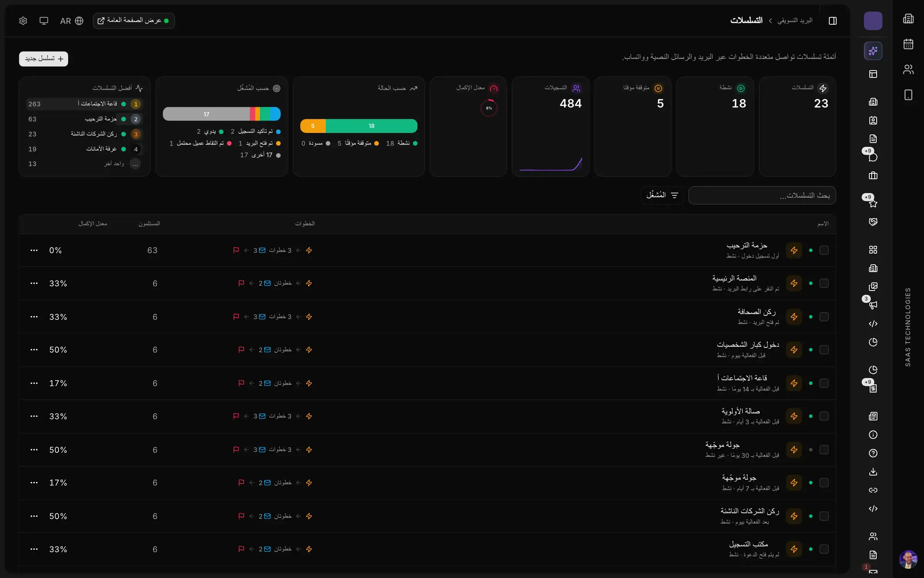This screenshot has width=924, height=578.
Task: Open the grid apps icon in the sidebar
Action: [x=873, y=250]
